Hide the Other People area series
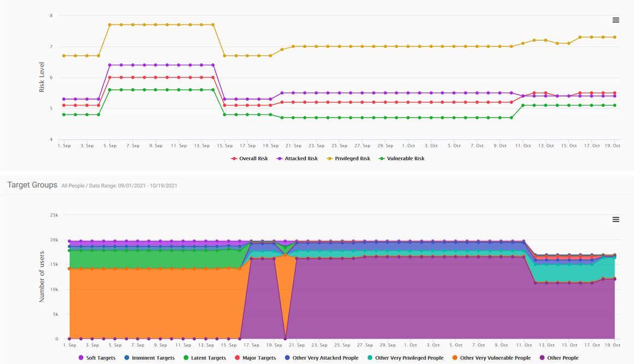Viewport: 634px width, 364px height. 559,358
